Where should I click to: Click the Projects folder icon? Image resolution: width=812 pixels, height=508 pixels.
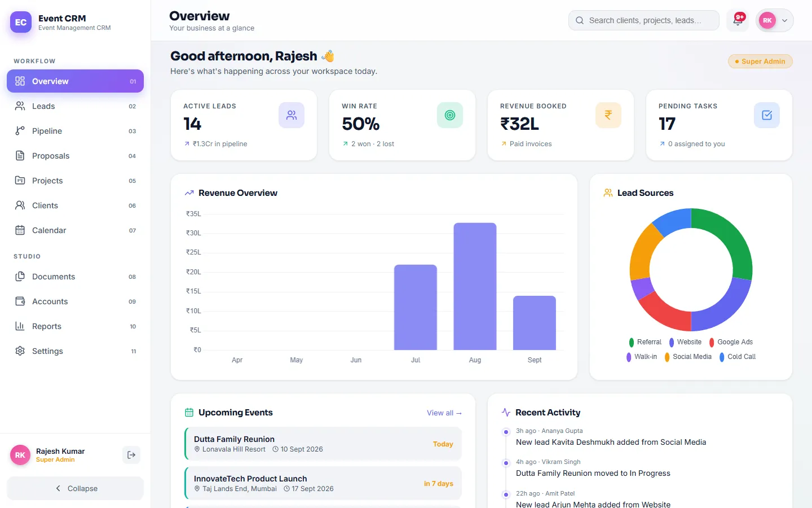click(20, 181)
